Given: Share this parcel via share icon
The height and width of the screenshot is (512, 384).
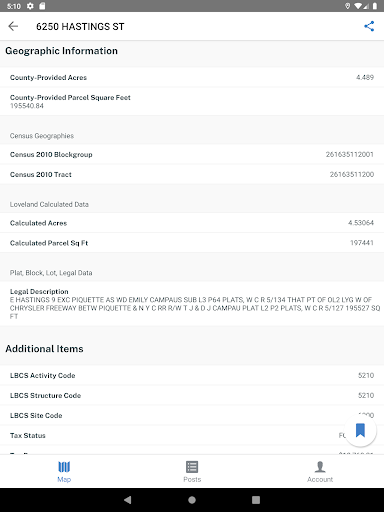Looking at the screenshot, I should pos(369,26).
